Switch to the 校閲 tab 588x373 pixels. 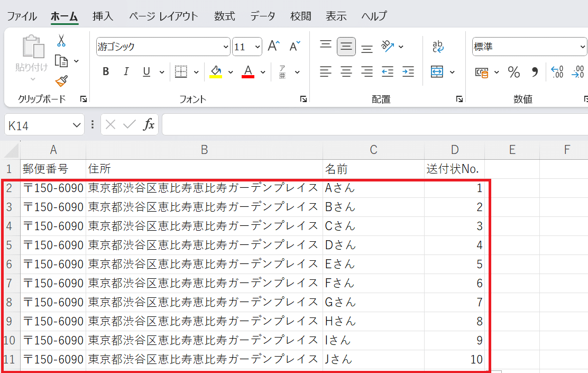click(x=301, y=16)
